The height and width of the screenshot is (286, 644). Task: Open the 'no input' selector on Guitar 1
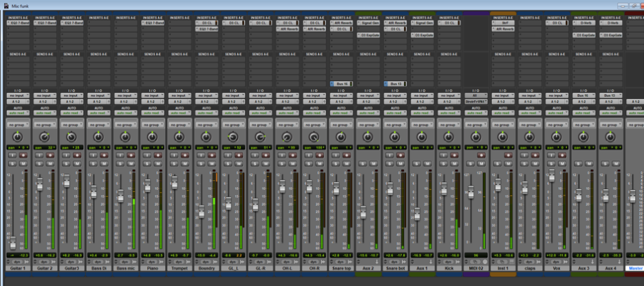[18, 95]
